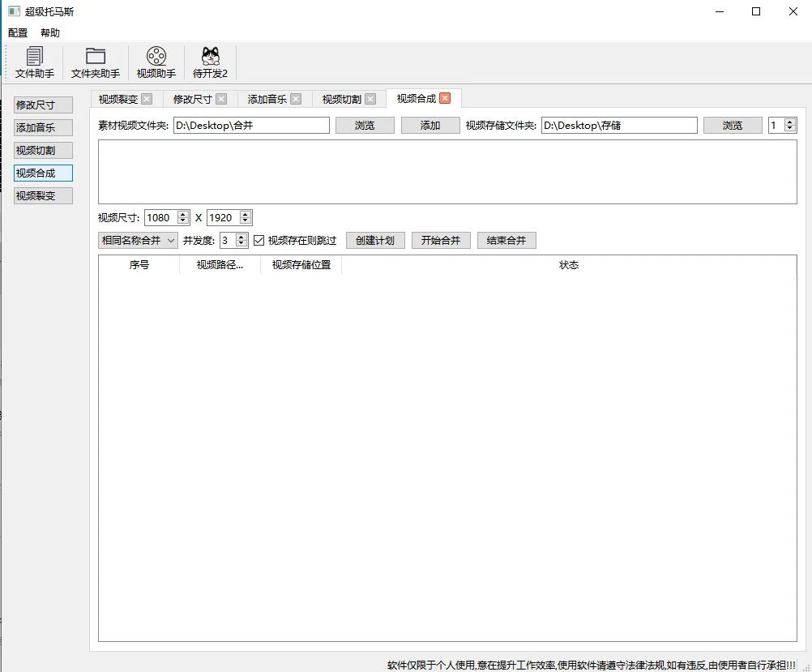
Task: Close the 视频切割 tab
Action: point(370,99)
